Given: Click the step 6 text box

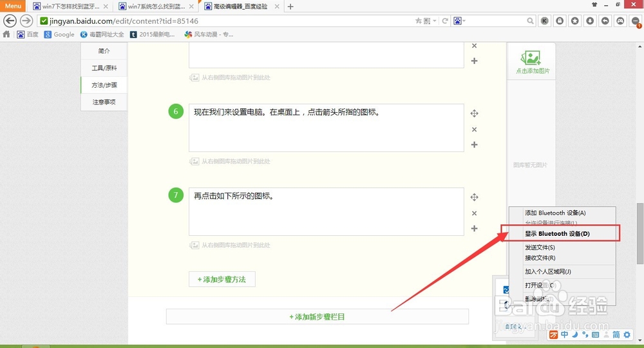Looking at the screenshot, I should tap(326, 128).
